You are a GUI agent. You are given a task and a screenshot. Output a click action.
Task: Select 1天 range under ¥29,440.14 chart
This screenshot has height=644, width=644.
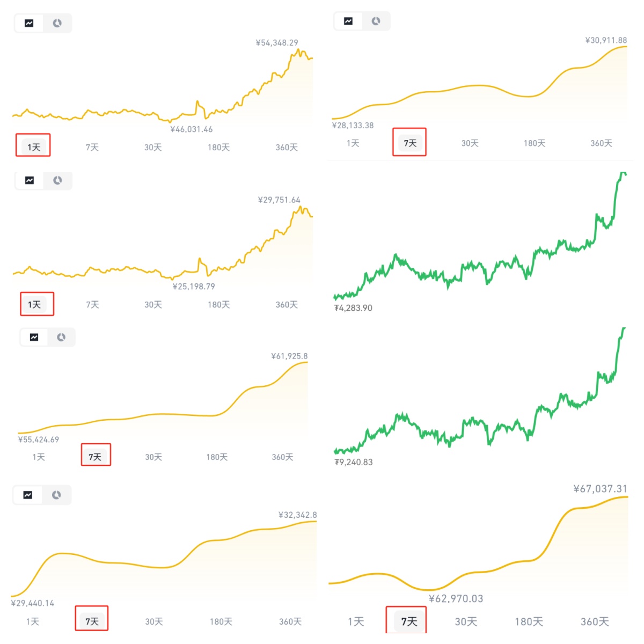coord(33,621)
